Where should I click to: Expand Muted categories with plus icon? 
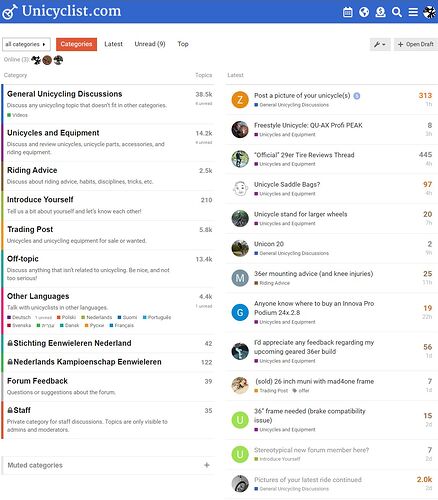207,465
